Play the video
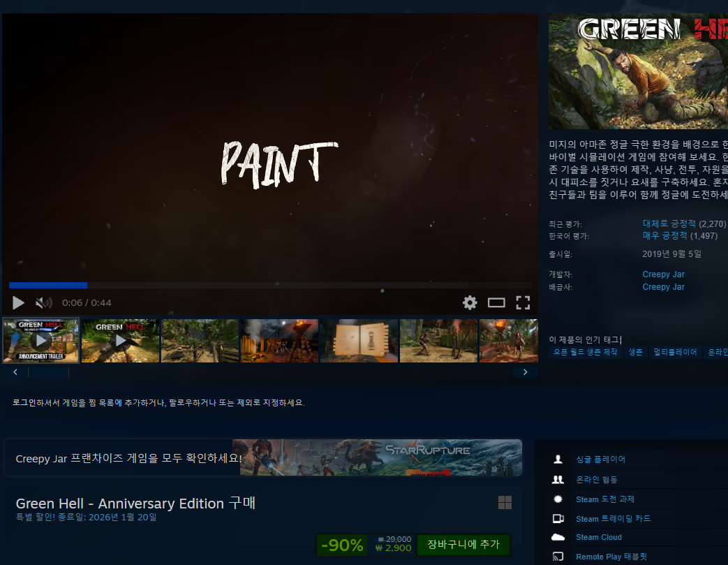728x565 pixels. coord(17,302)
